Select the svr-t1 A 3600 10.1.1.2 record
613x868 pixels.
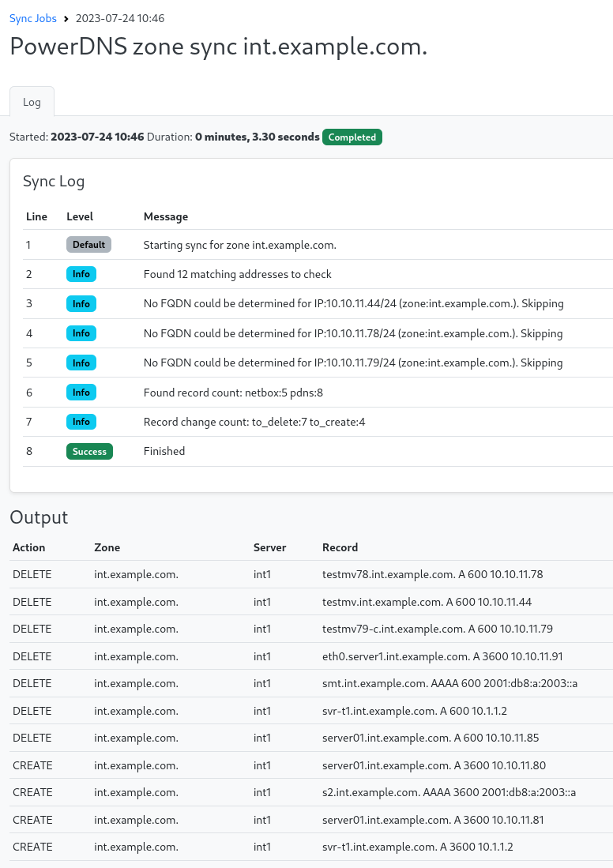tap(418, 847)
